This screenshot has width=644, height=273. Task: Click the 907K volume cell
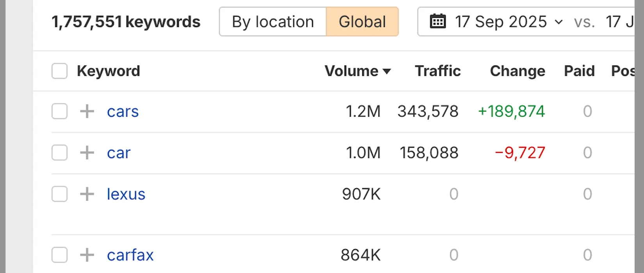361,194
